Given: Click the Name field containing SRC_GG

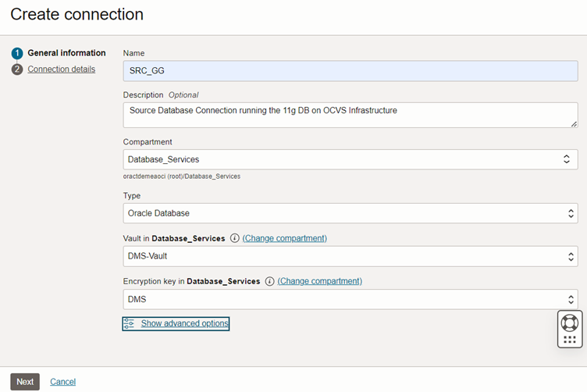Looking at the screenshot, I should click(x=350, y=71).
